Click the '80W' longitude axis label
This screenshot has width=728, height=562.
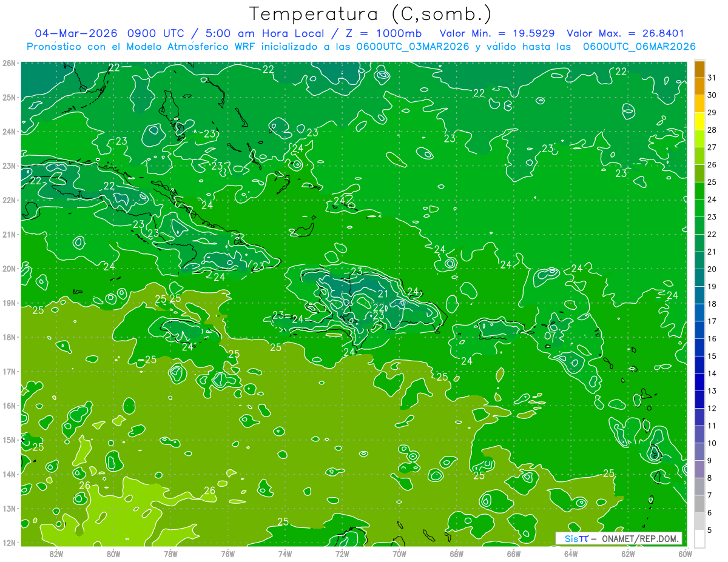tap(113, 554)
